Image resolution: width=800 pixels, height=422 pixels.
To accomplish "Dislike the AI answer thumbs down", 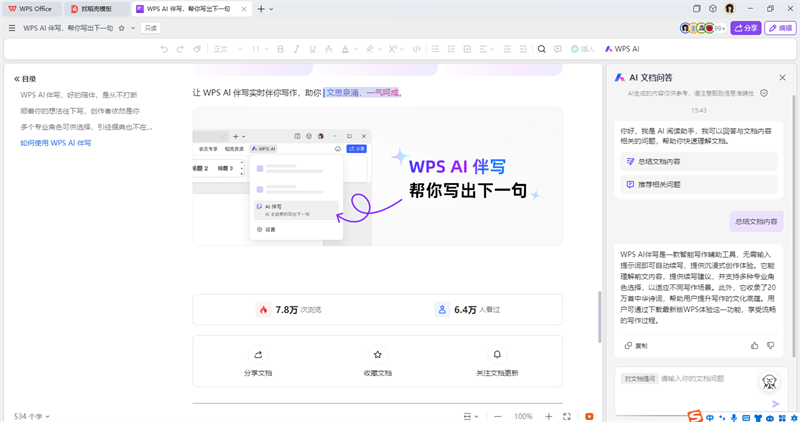I will [x=770, y=345].
